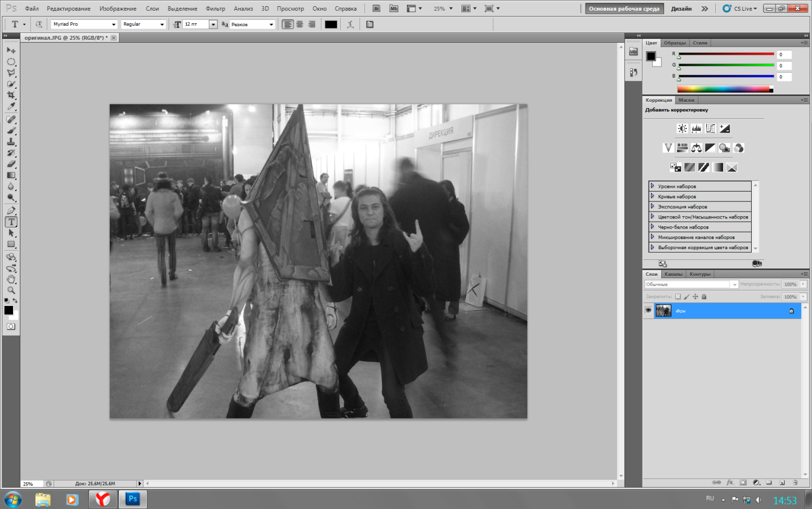This screenshot has width=812, height=509.
Task: Select the Gradient tool
Action: [11, 175]
